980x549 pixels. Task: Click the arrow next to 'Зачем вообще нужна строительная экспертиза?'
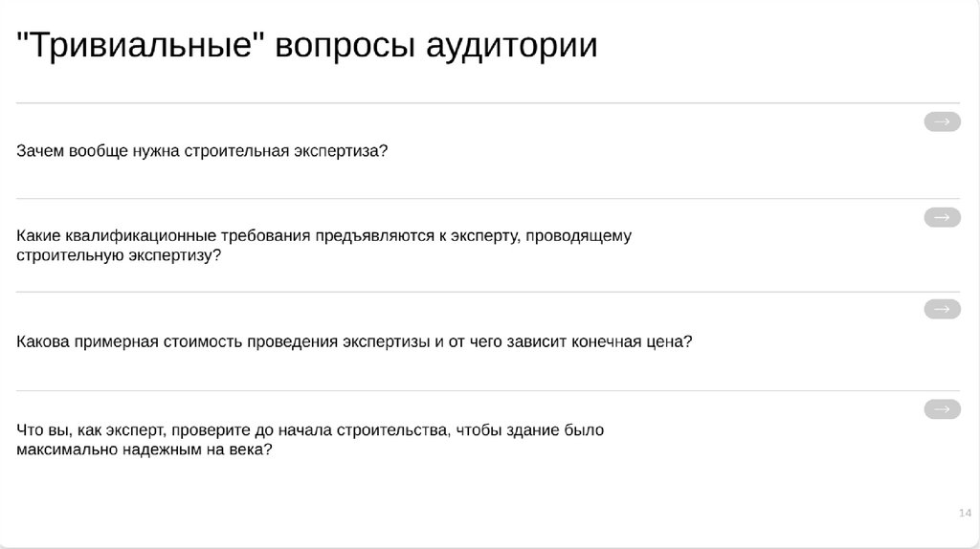click(942, 121)
